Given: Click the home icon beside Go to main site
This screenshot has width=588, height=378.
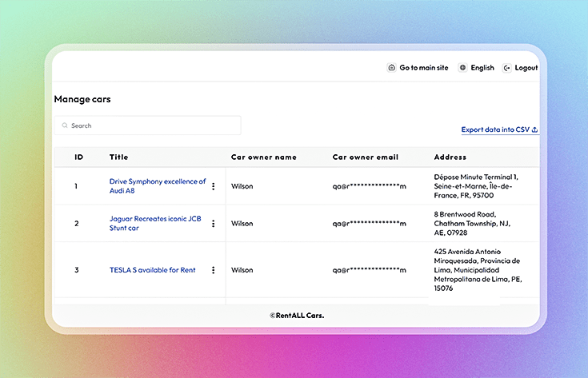Looking at the screenshot, I should coord(391,67).
